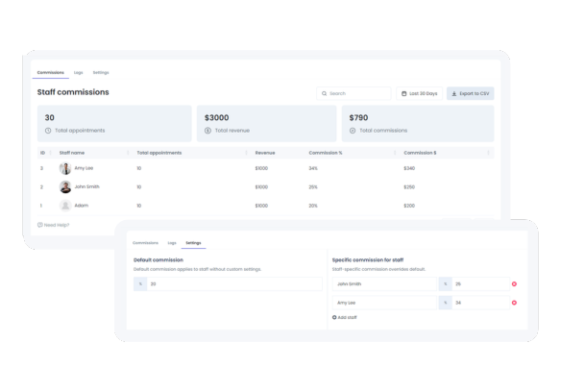Click the Need Help chat icon
The image size is (561, 392).
click(x=40, y=225)
